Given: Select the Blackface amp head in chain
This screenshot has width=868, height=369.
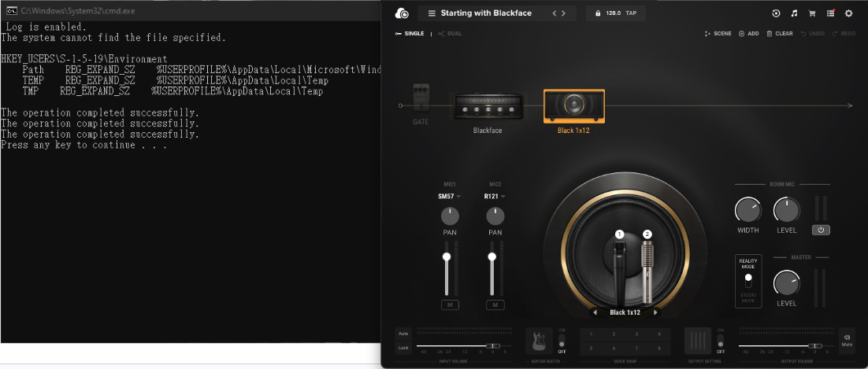Looking at the screenshot, I should click(x=488, y=105).
